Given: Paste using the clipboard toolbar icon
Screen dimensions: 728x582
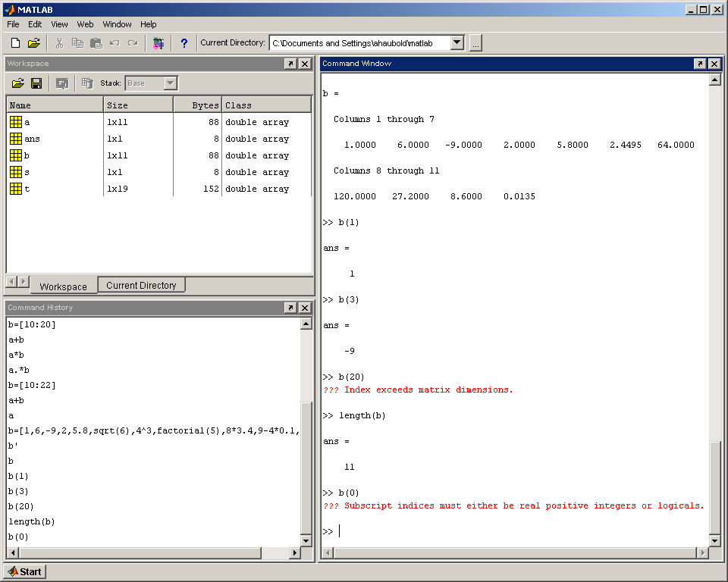Looking at the screenshot, I should 96,43.
